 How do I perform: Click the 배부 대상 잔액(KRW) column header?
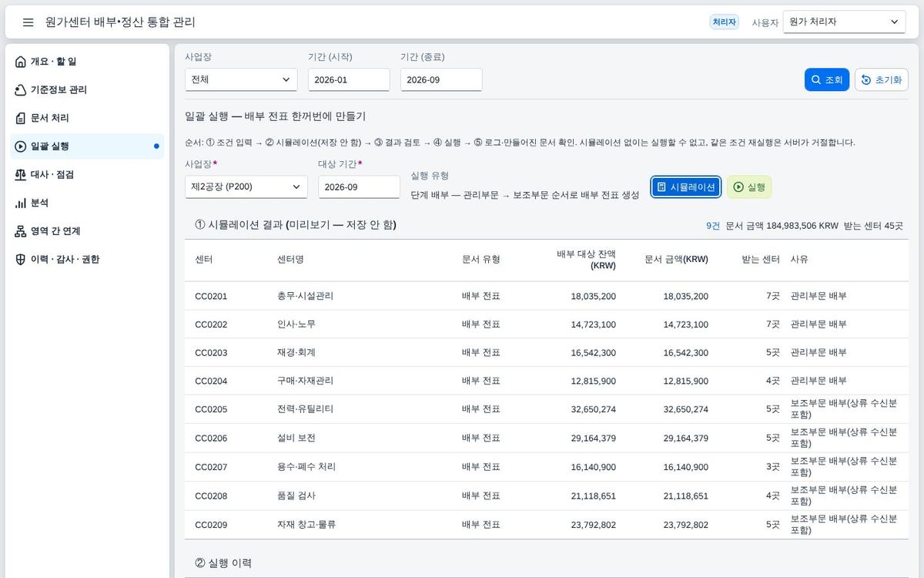point(586,260)
